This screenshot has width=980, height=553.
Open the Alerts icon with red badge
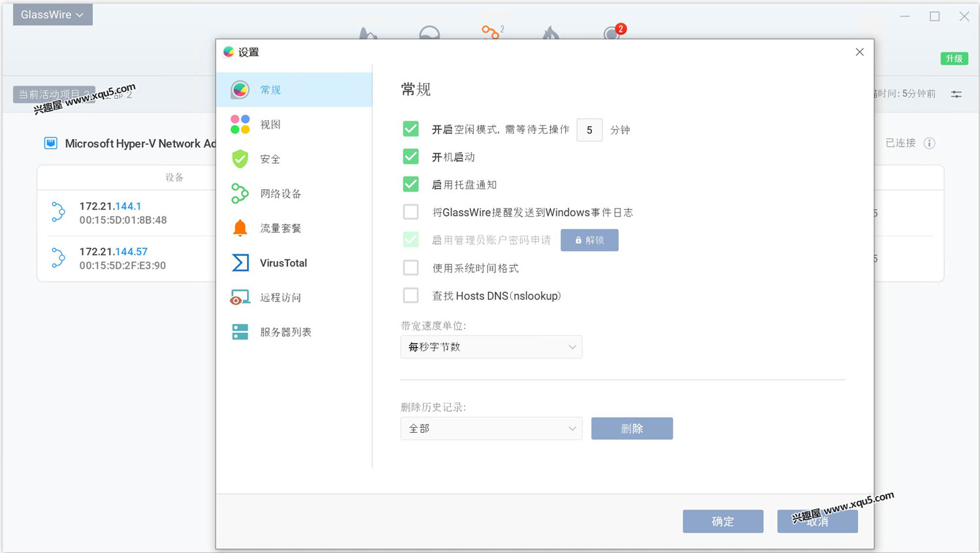click(613, 31)
